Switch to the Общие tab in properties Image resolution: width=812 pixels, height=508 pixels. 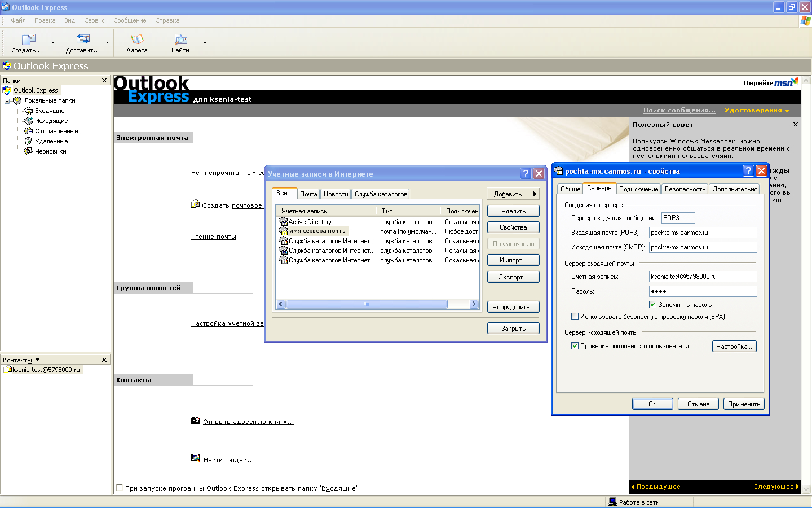click(570, 189)
